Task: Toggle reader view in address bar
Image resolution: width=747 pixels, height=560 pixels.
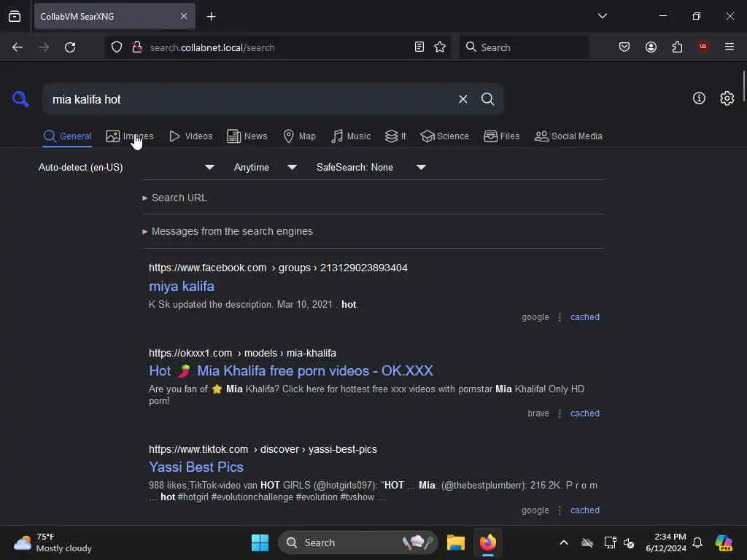Action: point(419,47)
